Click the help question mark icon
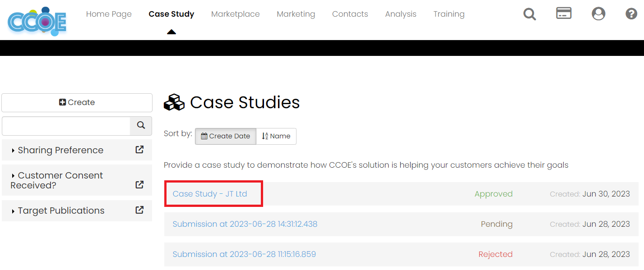644x270 pixels. point(631,14)
